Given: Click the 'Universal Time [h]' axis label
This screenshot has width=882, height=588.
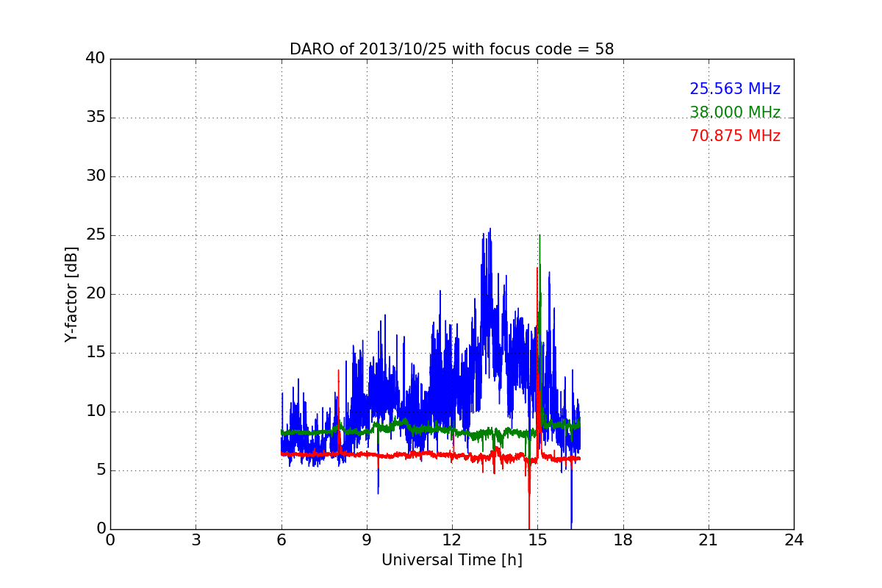Looking at the screenshot, I should tap(452, 560).
